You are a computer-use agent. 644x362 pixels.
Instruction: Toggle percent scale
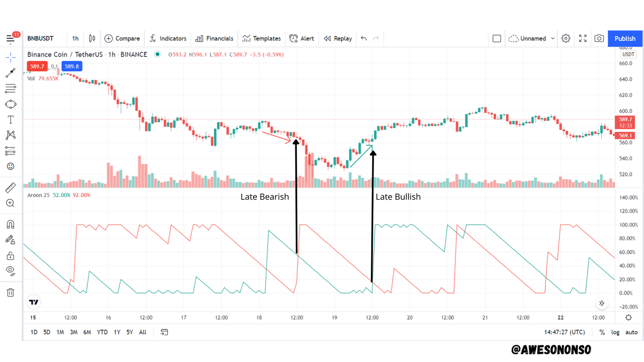pos(602,332)
